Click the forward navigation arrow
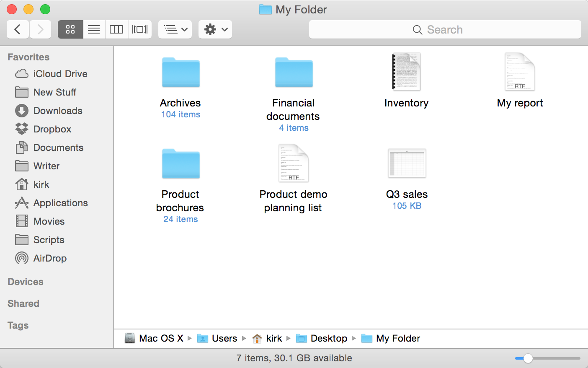Viewport: 588px width, 368px height. (40, 29)
